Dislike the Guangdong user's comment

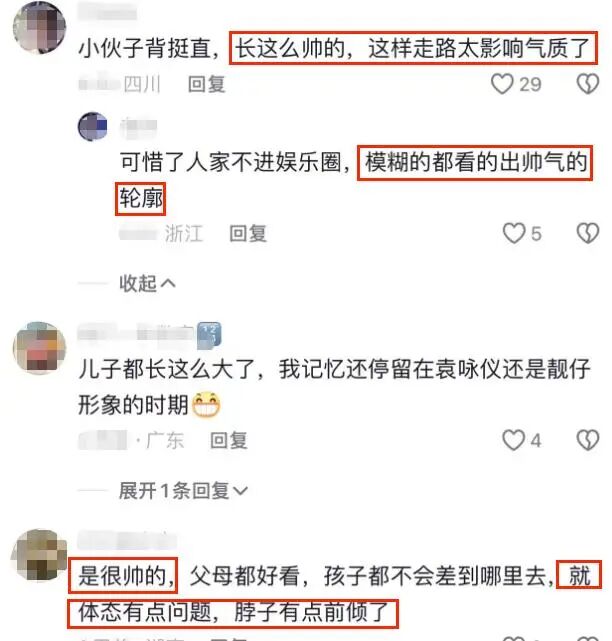[588, 440]
